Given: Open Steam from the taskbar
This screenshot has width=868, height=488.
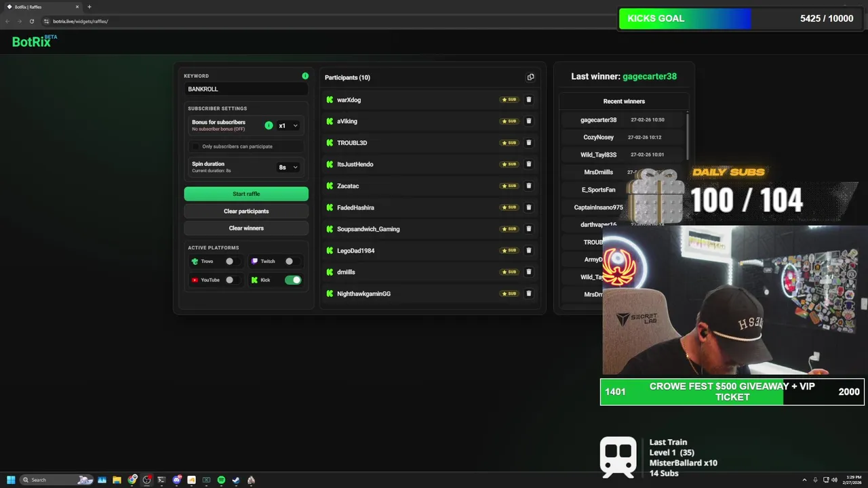Looking at the screenshot, I should click(236, 480).
